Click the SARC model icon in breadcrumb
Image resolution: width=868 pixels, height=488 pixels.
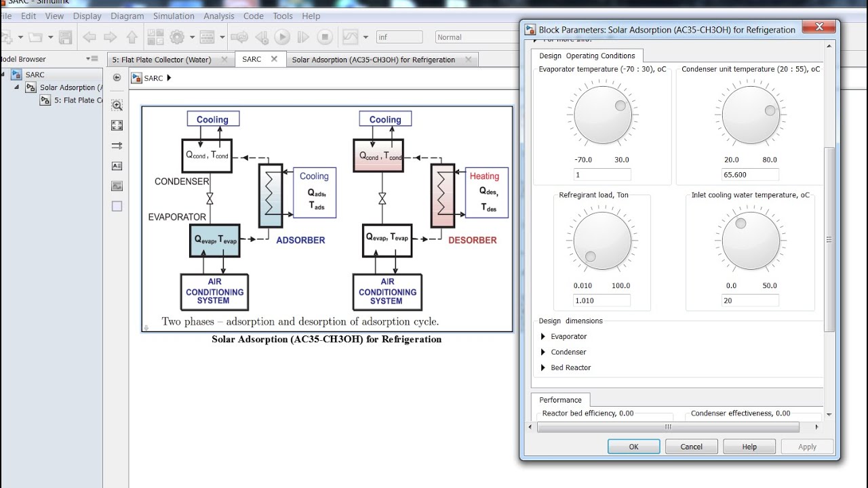click(x=136, y=78)
